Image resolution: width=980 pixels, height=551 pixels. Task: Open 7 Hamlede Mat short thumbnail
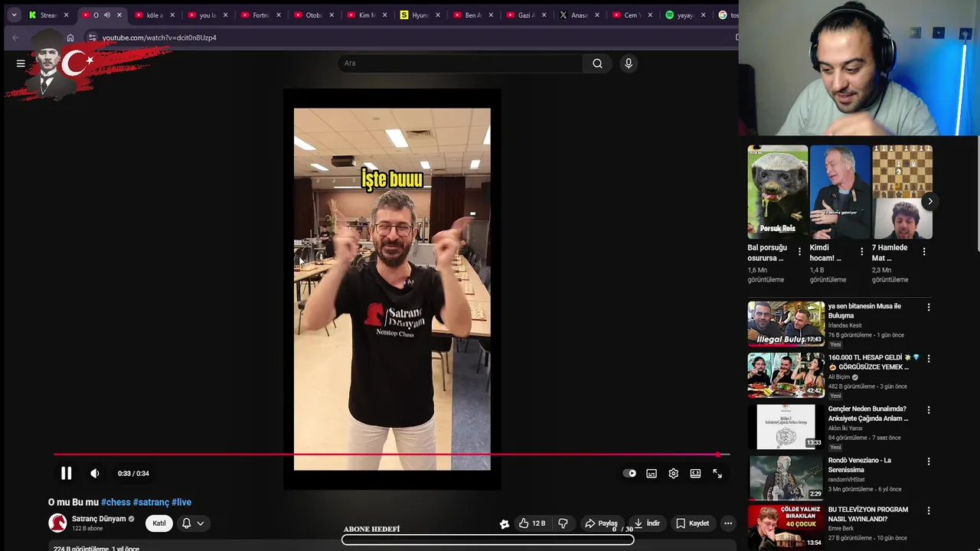click(x=902, y=192)
